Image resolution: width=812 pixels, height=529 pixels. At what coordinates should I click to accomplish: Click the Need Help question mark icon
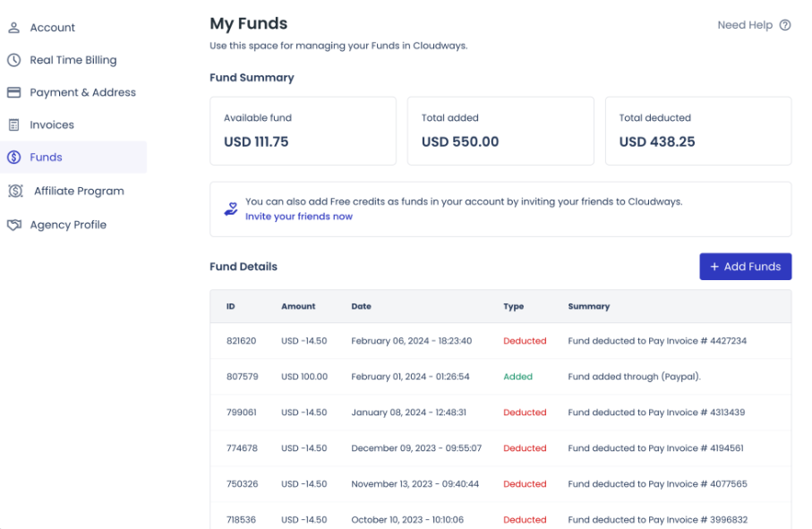pos(785,25)
